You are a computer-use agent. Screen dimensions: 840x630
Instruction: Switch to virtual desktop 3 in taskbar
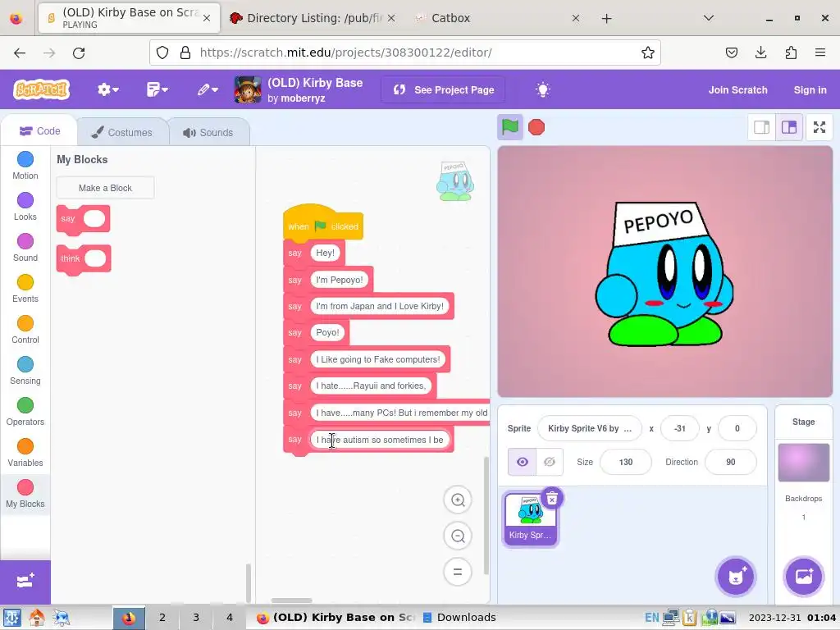[x=196, y=618]
